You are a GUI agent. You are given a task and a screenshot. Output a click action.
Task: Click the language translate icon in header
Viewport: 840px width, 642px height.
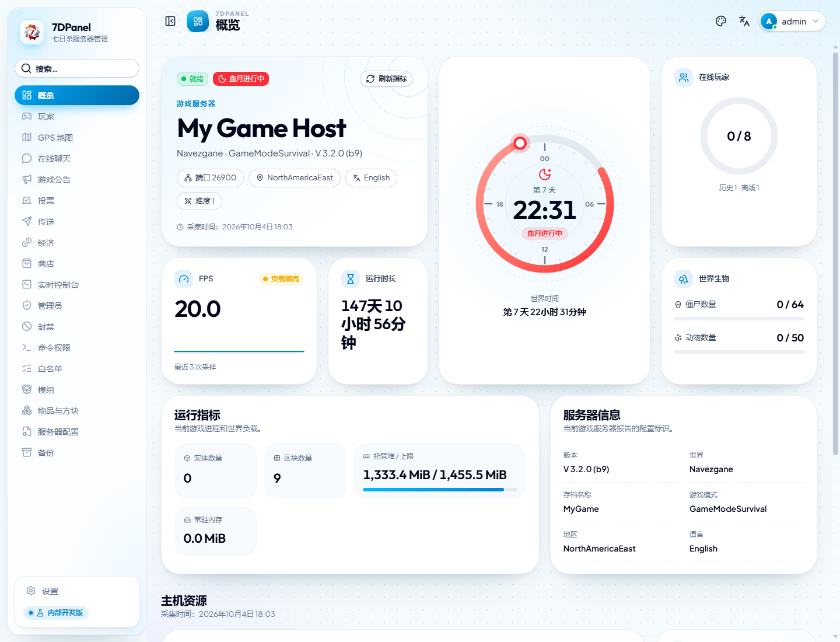click(x=744, y=21)
